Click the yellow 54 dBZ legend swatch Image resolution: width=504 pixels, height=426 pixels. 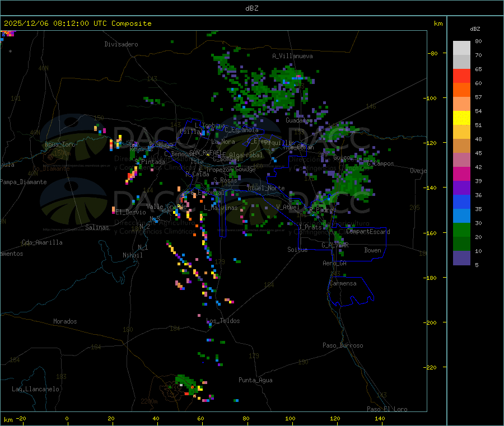[x=461, y=118]
